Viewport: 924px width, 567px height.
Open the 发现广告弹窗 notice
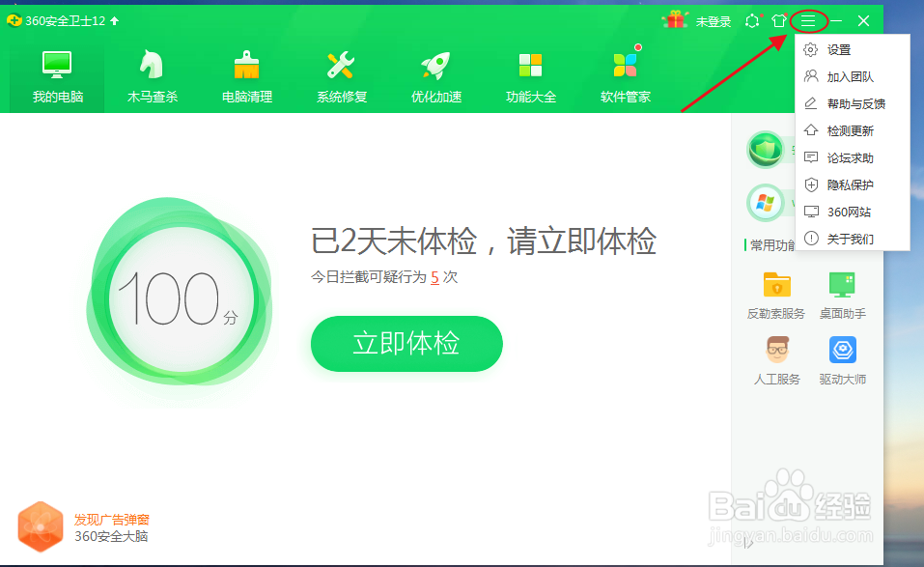(x=111, y=520)
